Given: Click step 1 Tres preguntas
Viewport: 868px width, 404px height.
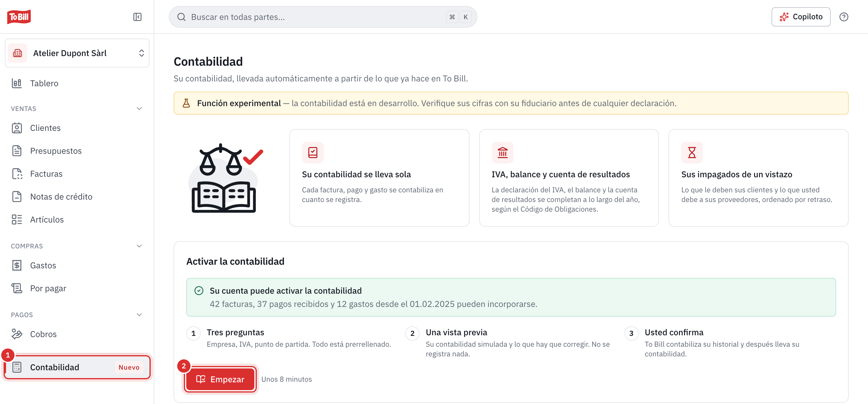Looking at the screenshot, I should (x=289, y=338).
